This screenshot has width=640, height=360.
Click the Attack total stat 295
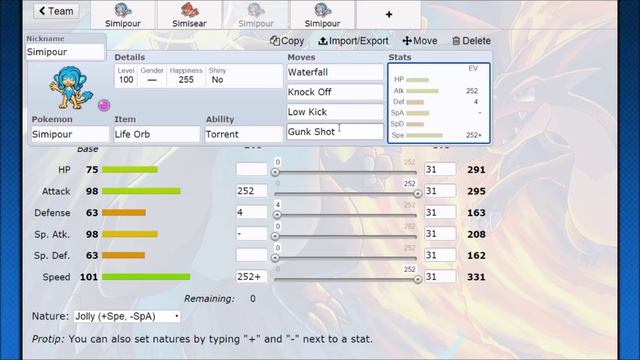(476, 191)
